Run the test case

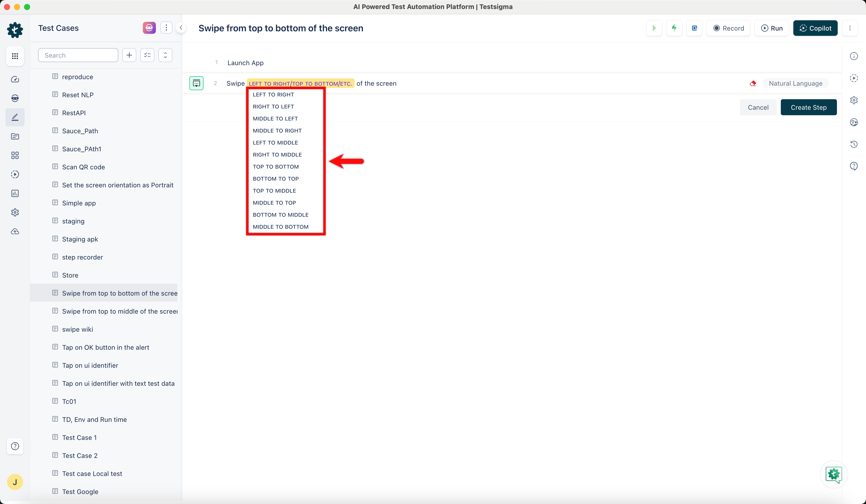pyautogui.click(x=772, y=28)
